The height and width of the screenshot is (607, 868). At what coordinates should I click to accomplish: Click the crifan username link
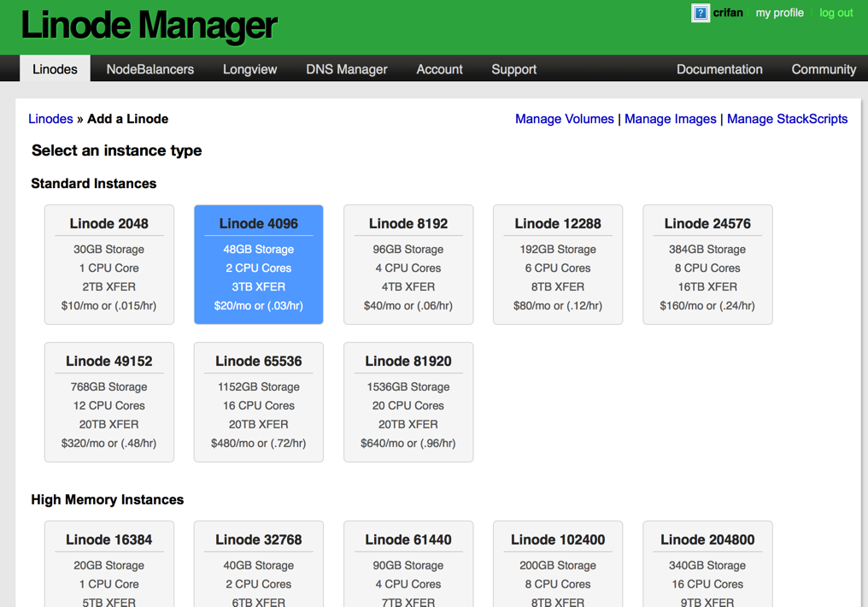click(x=728, y=13)
